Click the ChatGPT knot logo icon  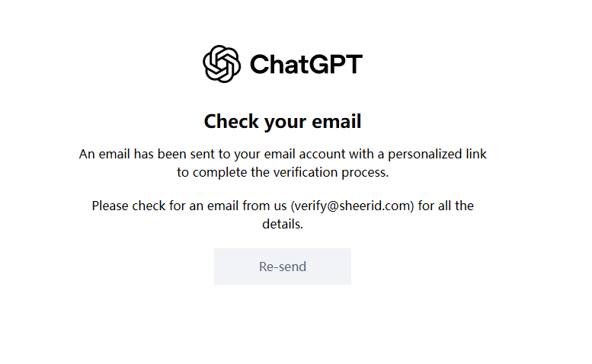click(222, 64)
